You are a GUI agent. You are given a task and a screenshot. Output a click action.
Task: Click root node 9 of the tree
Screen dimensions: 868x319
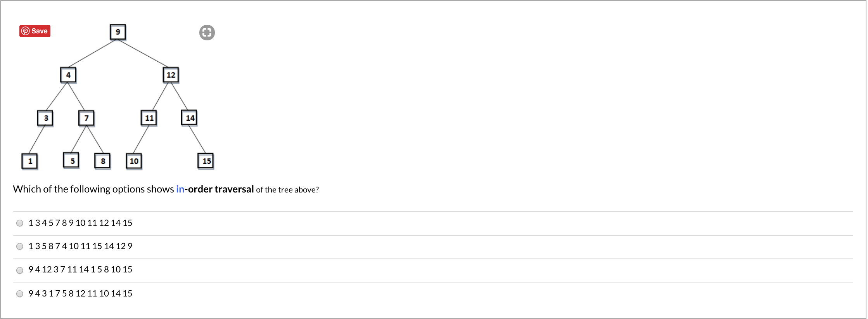(118, 32)
